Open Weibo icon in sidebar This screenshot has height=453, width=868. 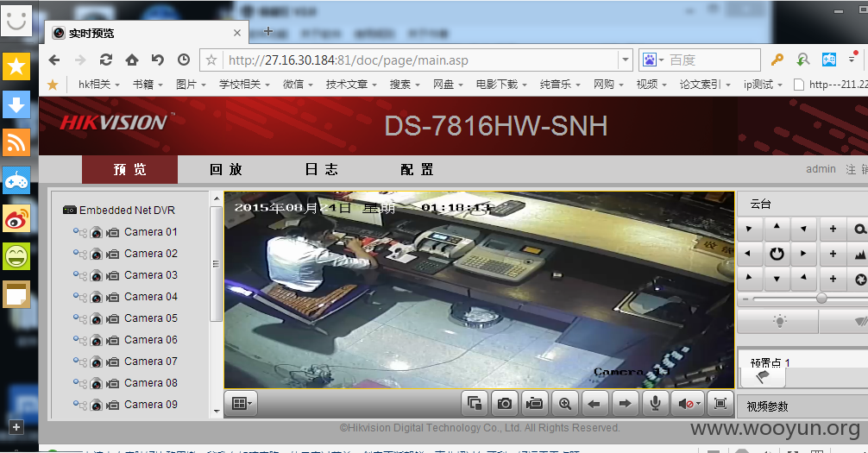click(x=16, y=219)
